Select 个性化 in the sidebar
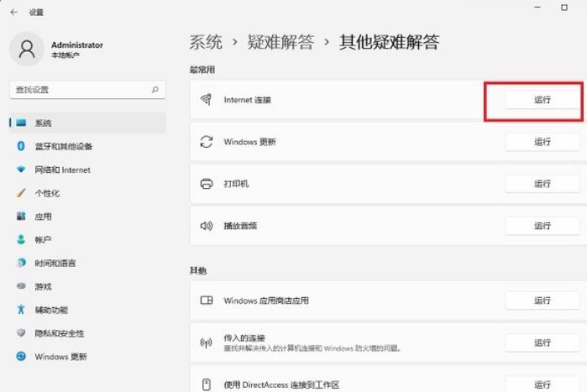Viewport: 587px width, 392px height. point(87,193)
